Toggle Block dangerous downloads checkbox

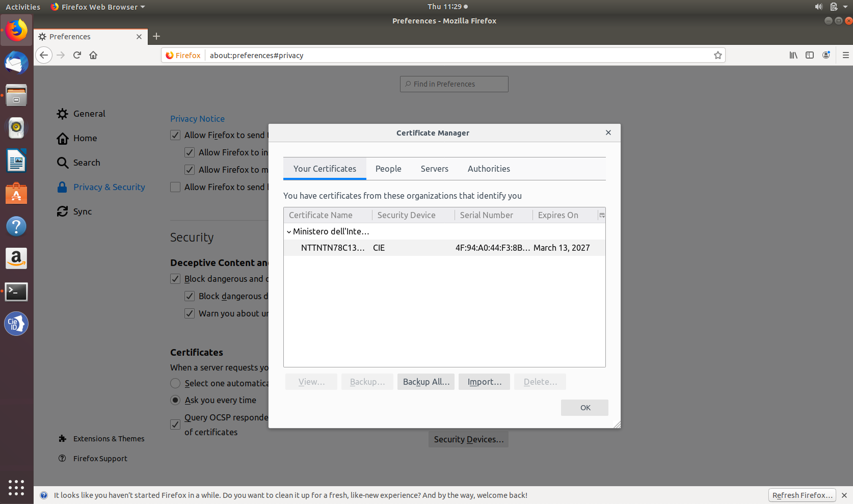(x=190, y=296)
